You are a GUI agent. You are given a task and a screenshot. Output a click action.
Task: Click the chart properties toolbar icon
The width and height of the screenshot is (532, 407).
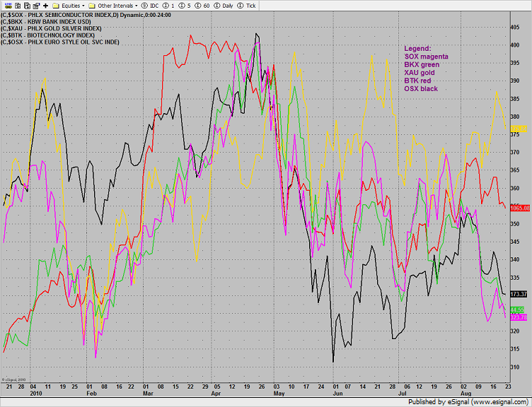[36, 6]
